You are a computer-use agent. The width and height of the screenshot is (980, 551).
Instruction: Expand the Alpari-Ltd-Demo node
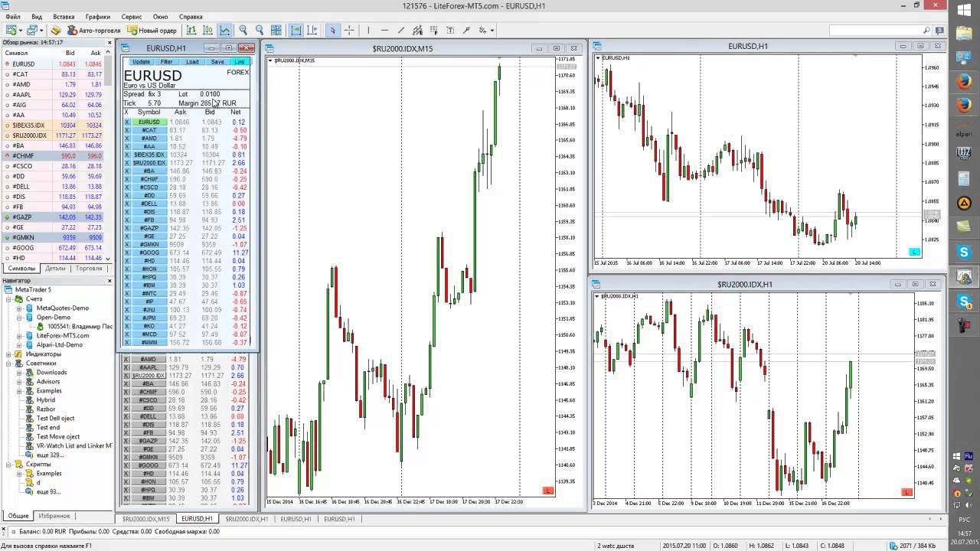pos(20,344)
